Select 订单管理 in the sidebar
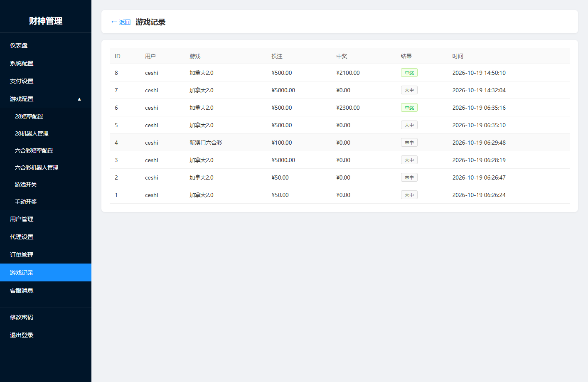The width and height of the screenshot is (588, 382). [46, 255]
